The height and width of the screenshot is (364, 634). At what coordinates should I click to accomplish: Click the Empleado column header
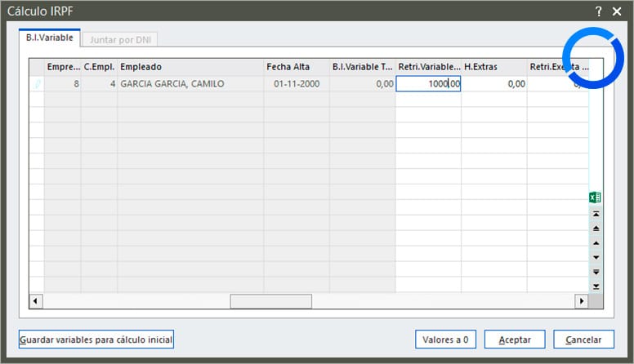190,67
